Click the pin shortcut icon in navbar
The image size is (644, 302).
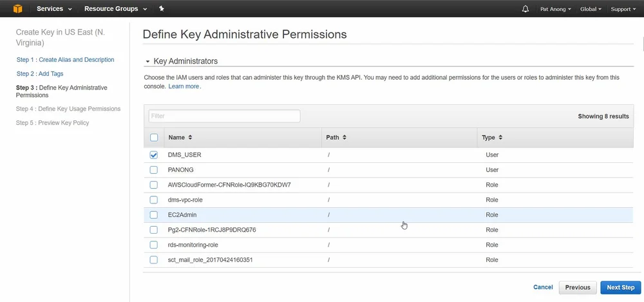(161, 9)
